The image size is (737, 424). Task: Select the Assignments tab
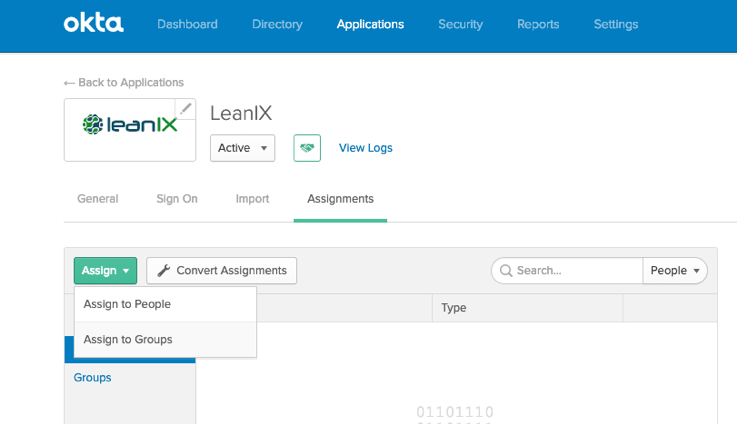coord(340,199)
